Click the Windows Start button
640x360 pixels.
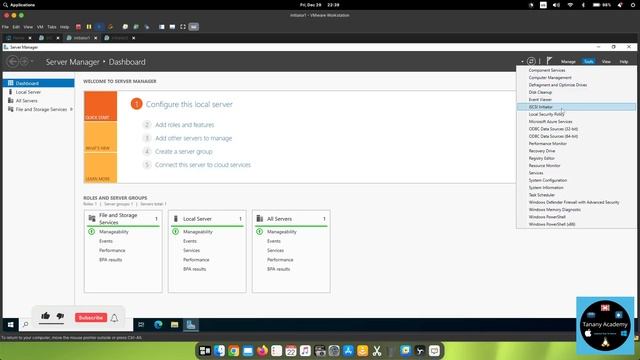pyautogui.click(x=11, y=325)
